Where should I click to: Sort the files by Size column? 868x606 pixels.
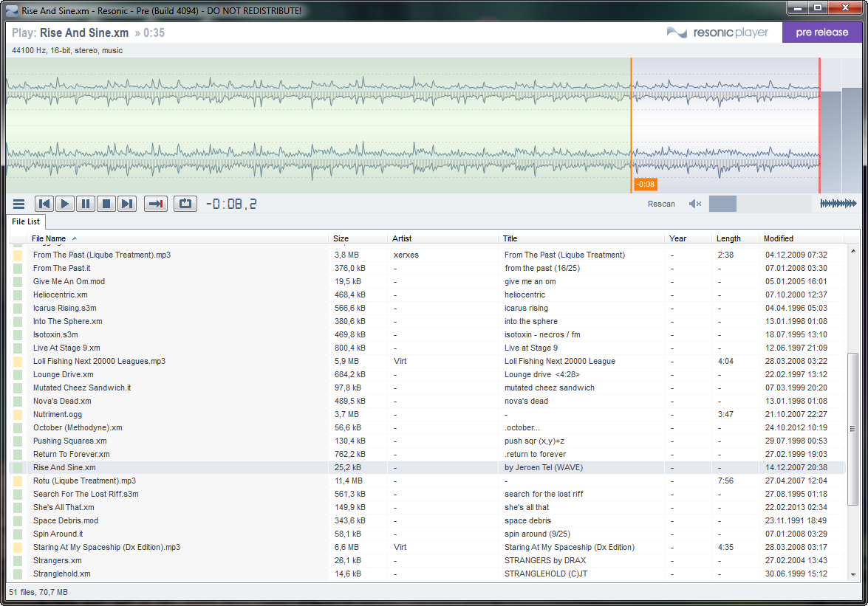point(341,238)
